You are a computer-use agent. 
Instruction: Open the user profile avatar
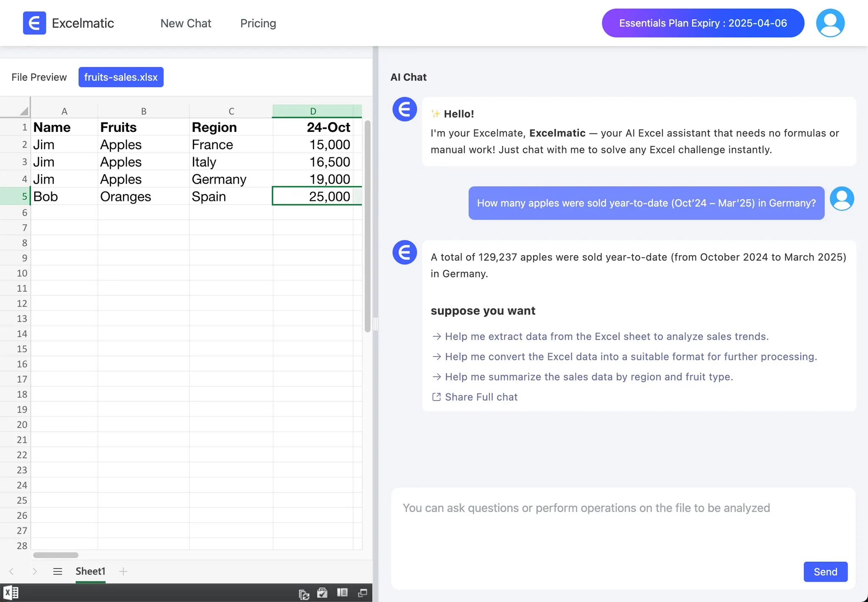click(829, 22)
